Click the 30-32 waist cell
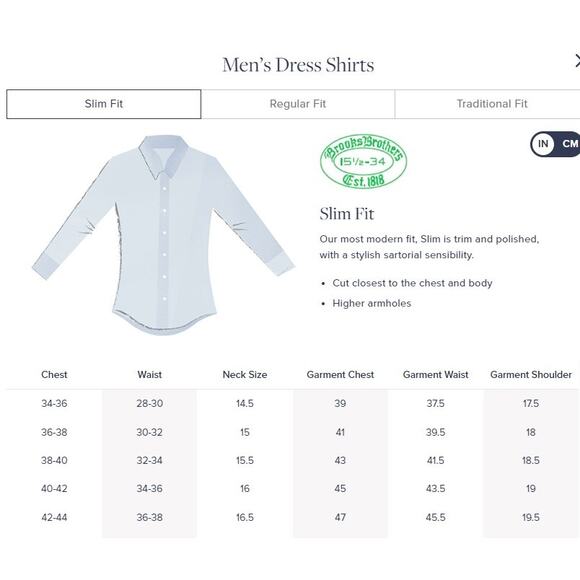The height and width of the screenshot is (580, 580). pos(149,432)
